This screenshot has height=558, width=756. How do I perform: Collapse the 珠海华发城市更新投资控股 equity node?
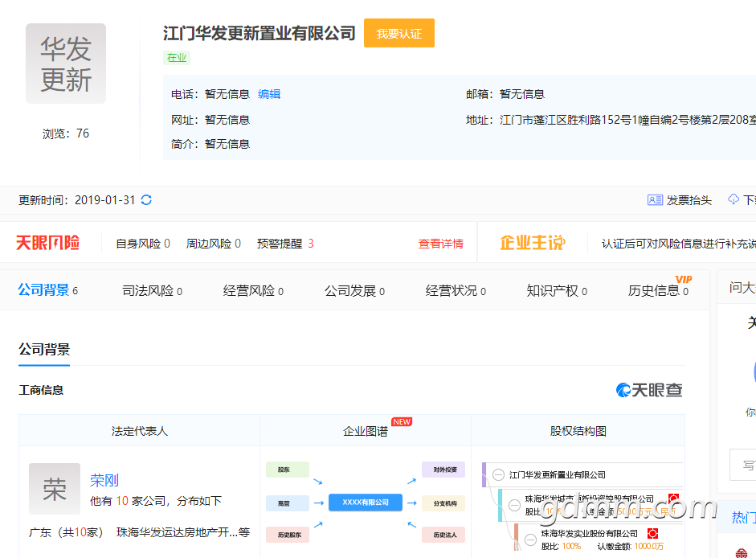click(x=514, y=506)
